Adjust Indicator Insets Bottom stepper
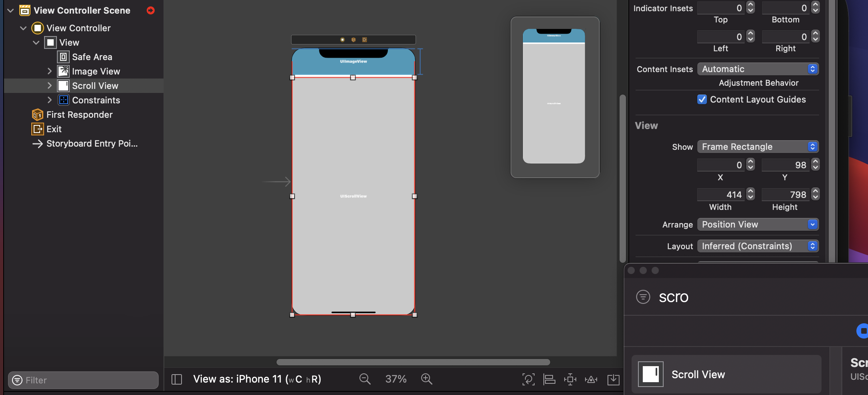This screenshot has height=395, width=868. [x=816, y=8]
